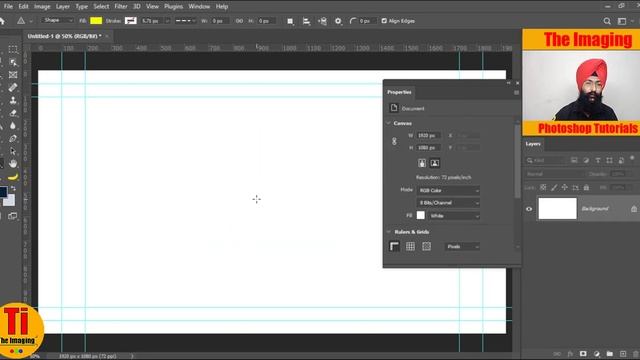Toggle the grid button in Rulers & Grids

coord(410,247)
